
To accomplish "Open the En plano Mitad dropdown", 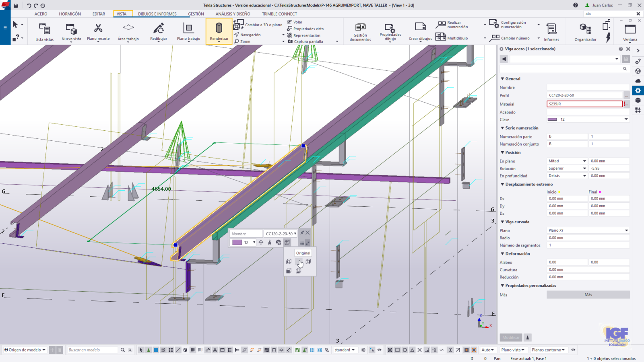I will coord(584,161).
